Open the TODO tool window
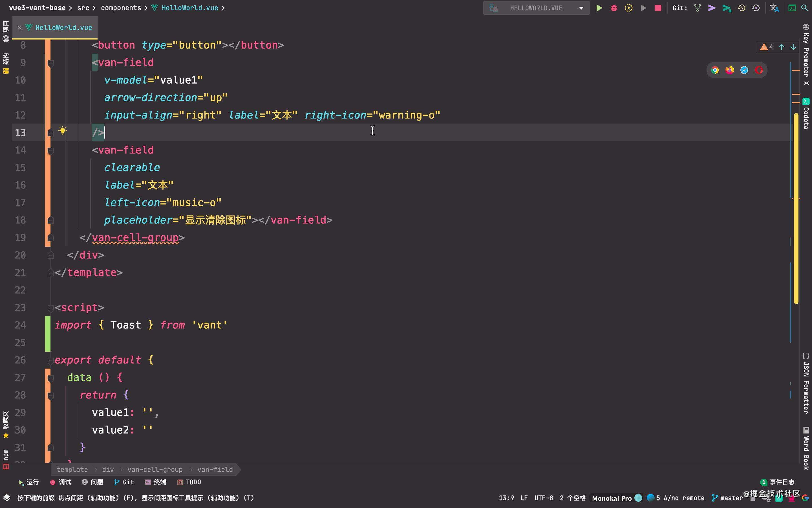This screenshot has height=508, width=812. pyautogui.click(x=189, y=482)
